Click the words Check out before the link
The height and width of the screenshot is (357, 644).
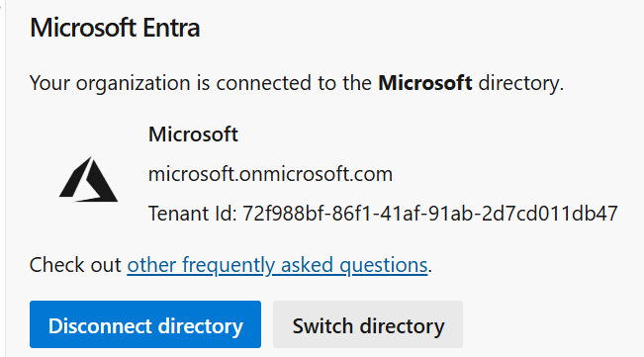[x=75, y=265]
